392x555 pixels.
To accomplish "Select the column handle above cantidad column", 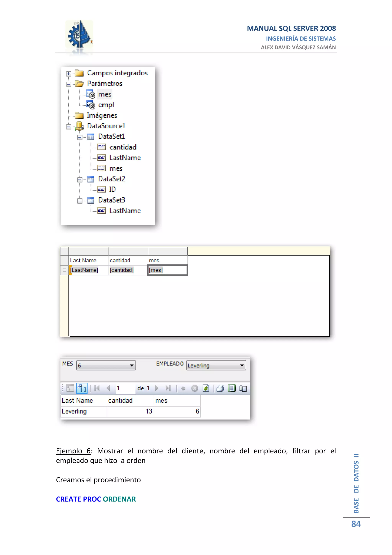I will pyautogui.click(x=128, y=251).
